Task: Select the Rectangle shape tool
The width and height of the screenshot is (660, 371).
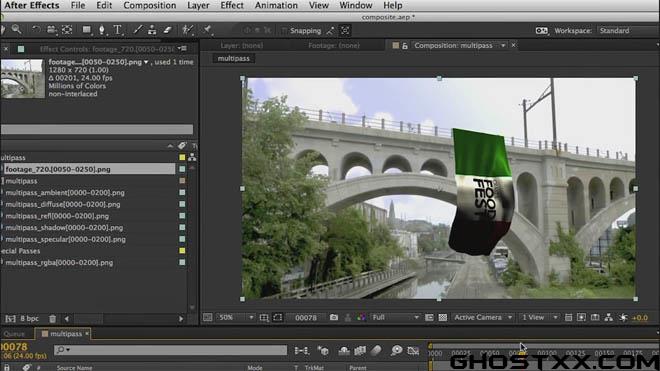Action: click(x=87, y=30)
